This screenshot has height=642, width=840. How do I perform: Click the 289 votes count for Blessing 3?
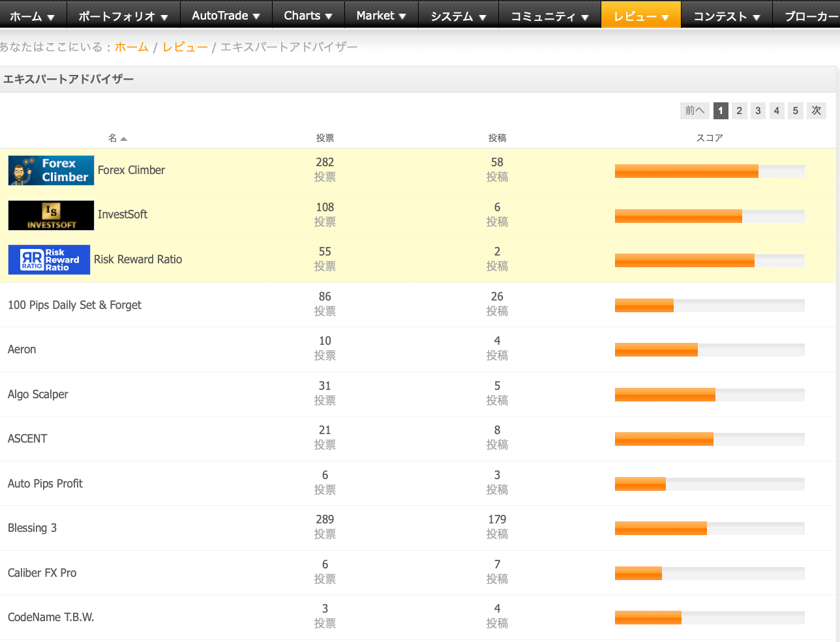(325, 519)
